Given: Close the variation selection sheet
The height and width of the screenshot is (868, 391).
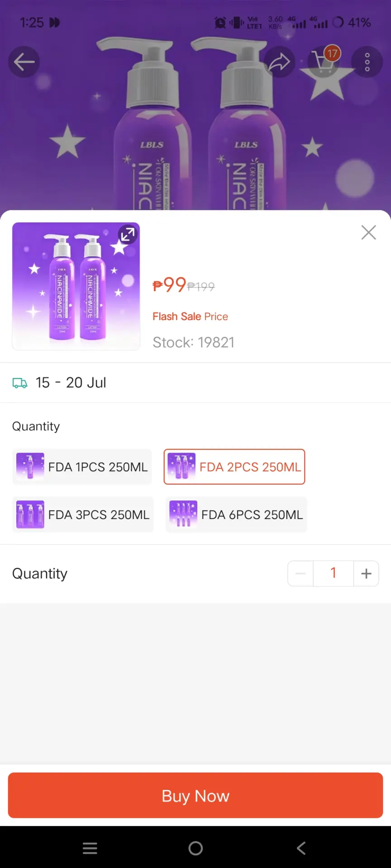Looking at the screenshot, I should (369, 232).
